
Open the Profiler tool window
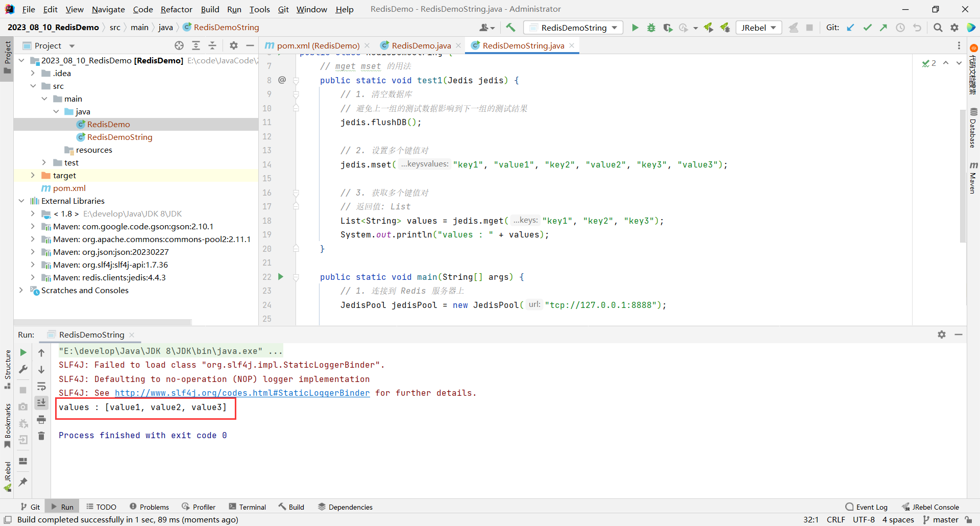click(199, 507)
